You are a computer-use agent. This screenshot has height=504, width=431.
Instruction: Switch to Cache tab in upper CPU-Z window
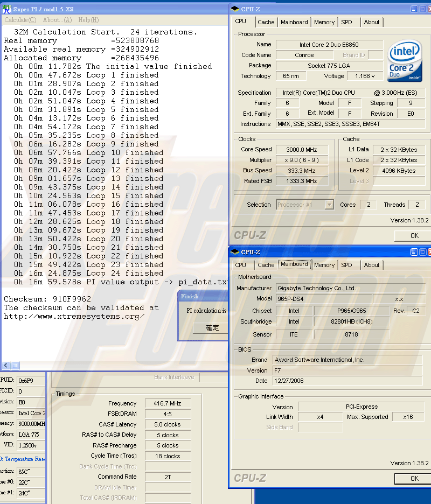[266, 22]
